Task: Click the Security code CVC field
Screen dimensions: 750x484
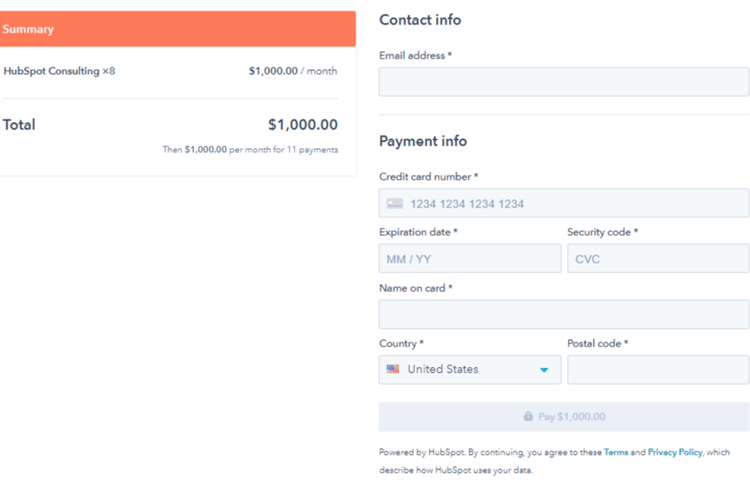Action: point(657,259)
